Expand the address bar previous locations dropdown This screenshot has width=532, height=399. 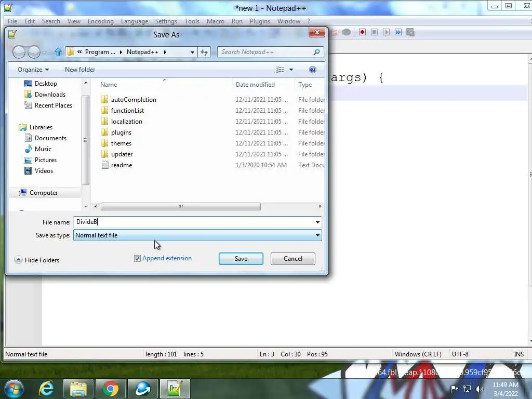[x=192, y=52]
